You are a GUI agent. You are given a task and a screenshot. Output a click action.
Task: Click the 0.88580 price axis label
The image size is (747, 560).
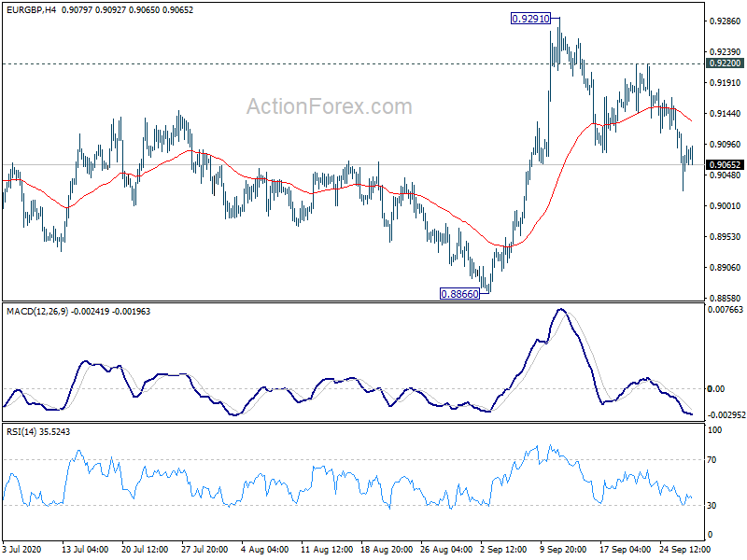point(726,299)
